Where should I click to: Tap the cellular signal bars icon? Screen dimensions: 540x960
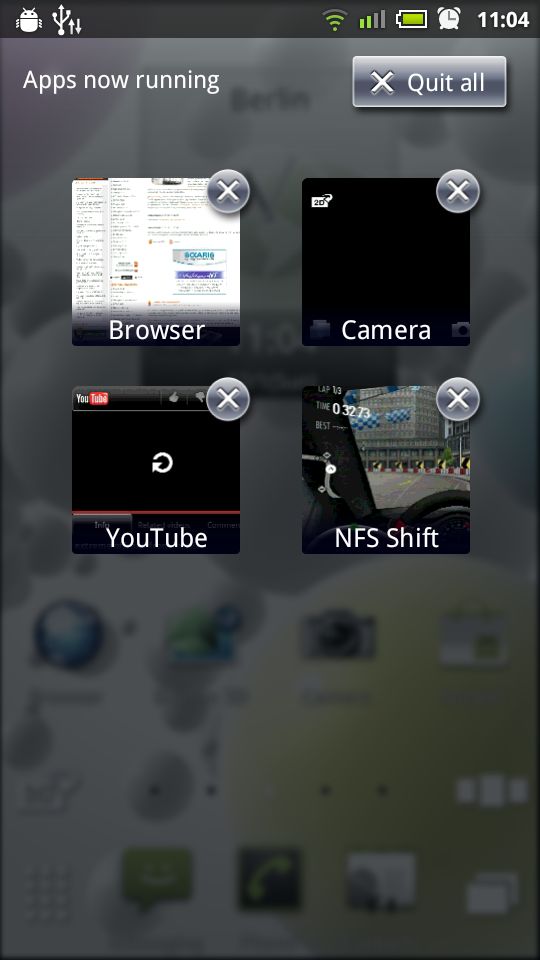(372, 20)
